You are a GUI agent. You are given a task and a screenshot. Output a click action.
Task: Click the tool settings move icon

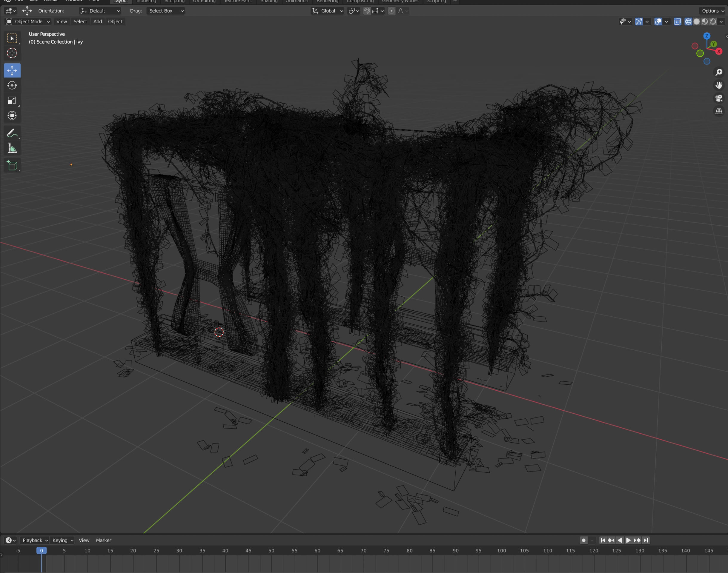click(27, 11)
